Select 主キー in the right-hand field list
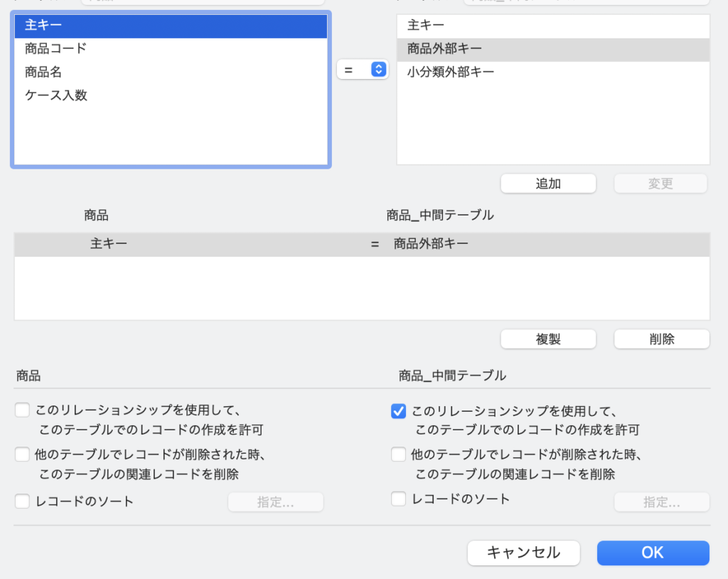 coord(426,26)
